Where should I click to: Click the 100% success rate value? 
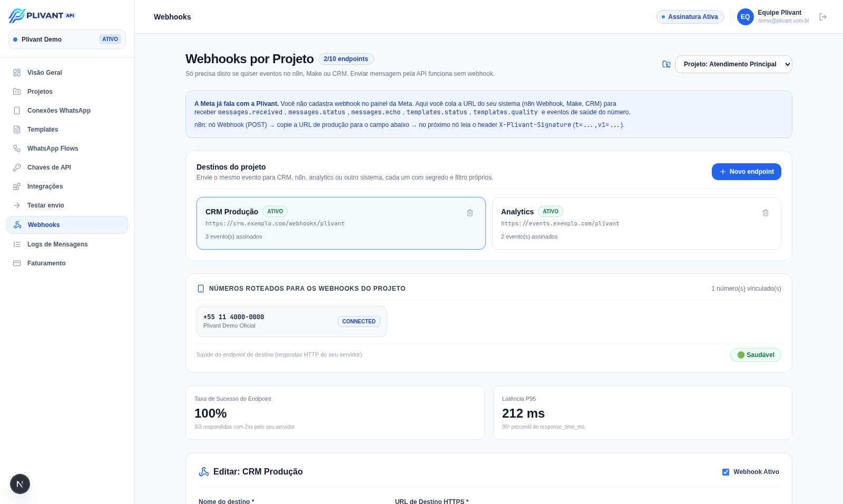point(210,413)
